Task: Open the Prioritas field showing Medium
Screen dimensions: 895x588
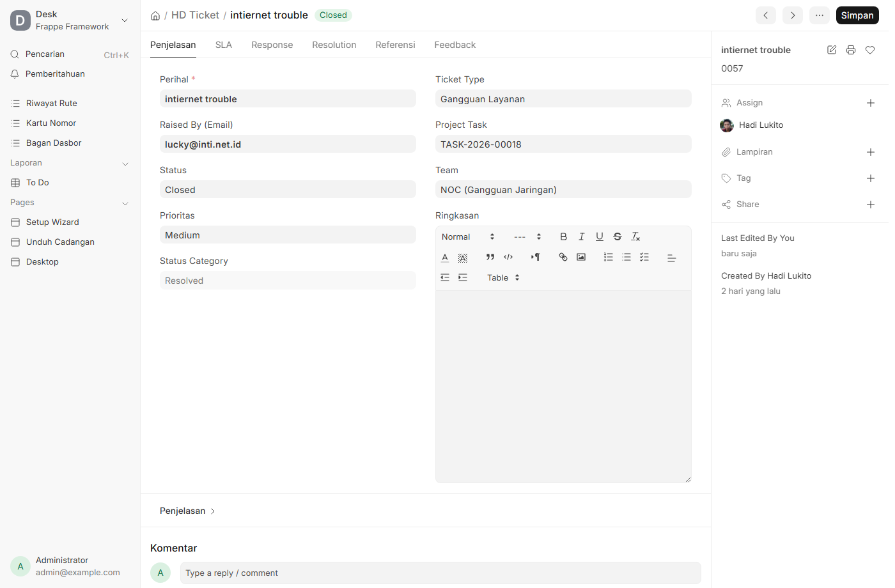Action: pyautogui.click(x=288, y=235)
